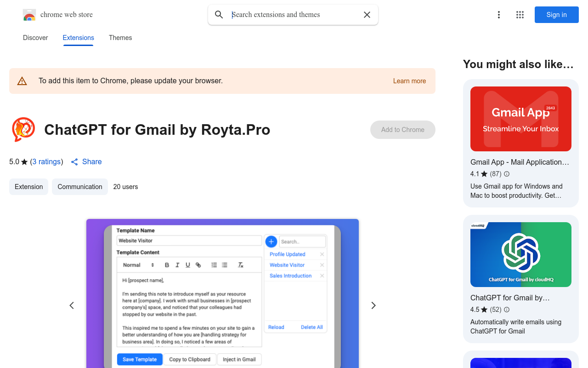The height and width of the screenshot is (368, 588).
Task: Remove Website Visitor template with X
Action: pos(322,265)
